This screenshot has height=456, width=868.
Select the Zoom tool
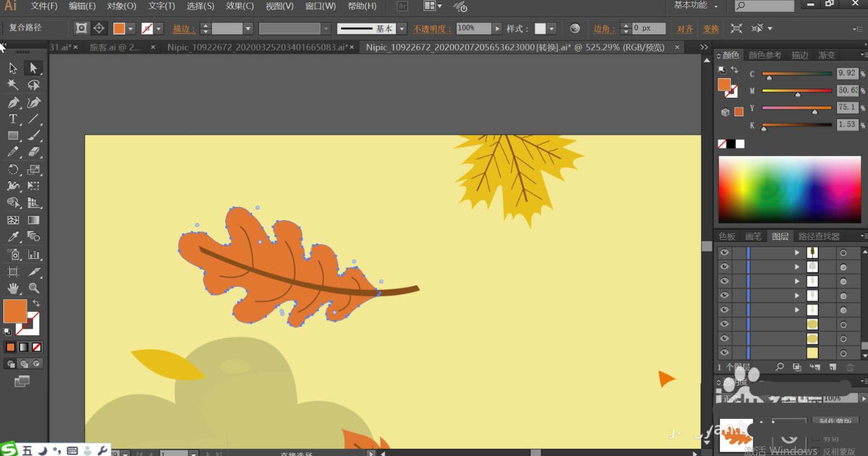[33, 288]
